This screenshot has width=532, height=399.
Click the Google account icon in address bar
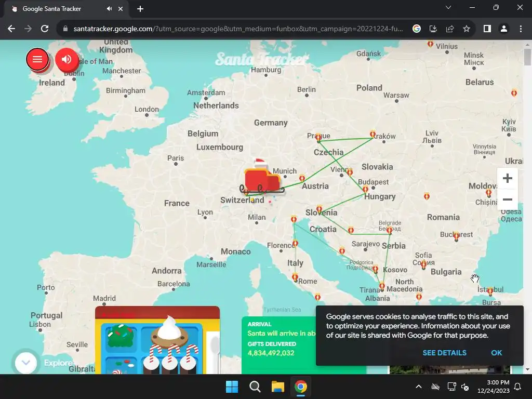pyautogui.click(x=417, y=29)
